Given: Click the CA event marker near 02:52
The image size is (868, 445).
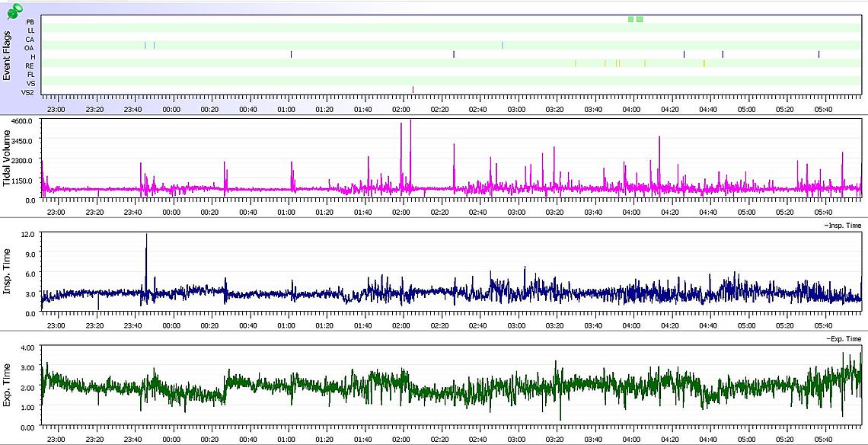Looking at the screenshot, I should tap(503, 45).
